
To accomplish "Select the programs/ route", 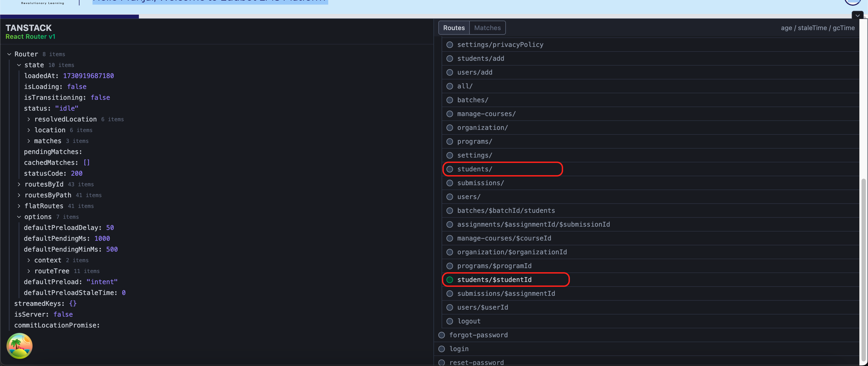I will (x=650, y=142).
